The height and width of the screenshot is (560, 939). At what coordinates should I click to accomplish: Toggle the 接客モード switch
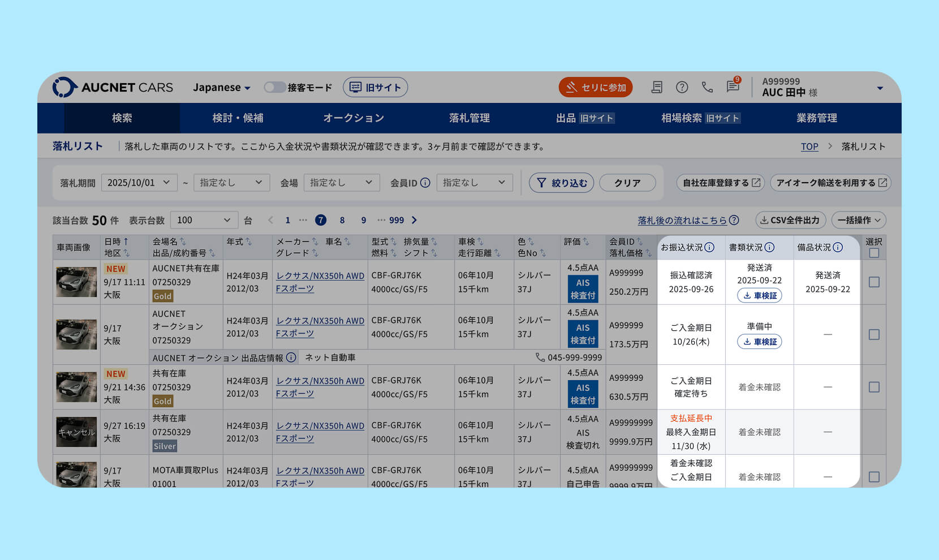(x=275, y=87)
